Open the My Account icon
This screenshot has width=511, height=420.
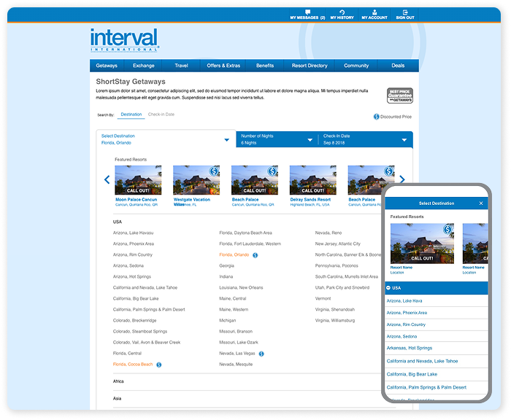(x=374, y=12)
